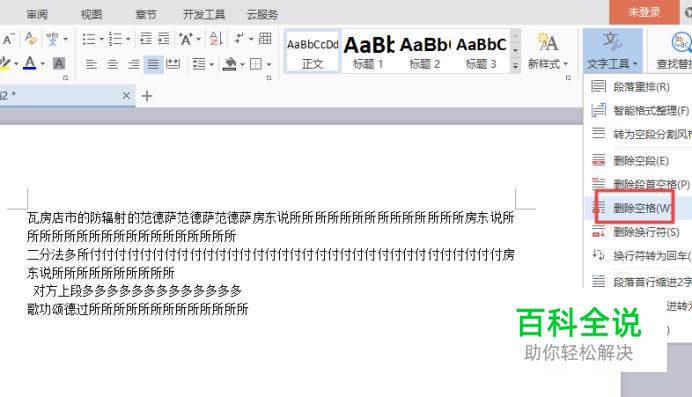Open the font dialog launcher
The width and height of the screenshot is (692, 397).
tap(66, 78)
